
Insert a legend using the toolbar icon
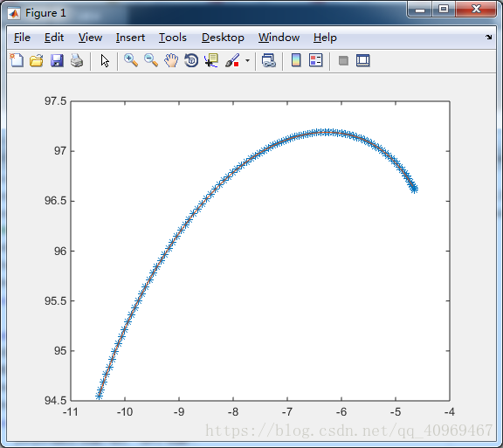315,60
